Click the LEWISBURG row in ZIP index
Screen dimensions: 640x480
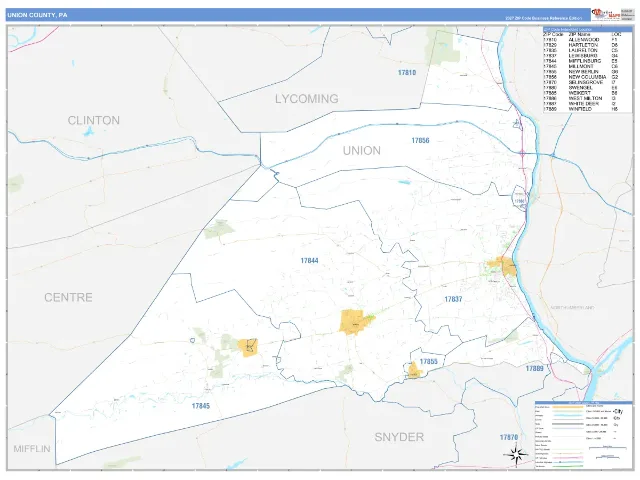581,56
